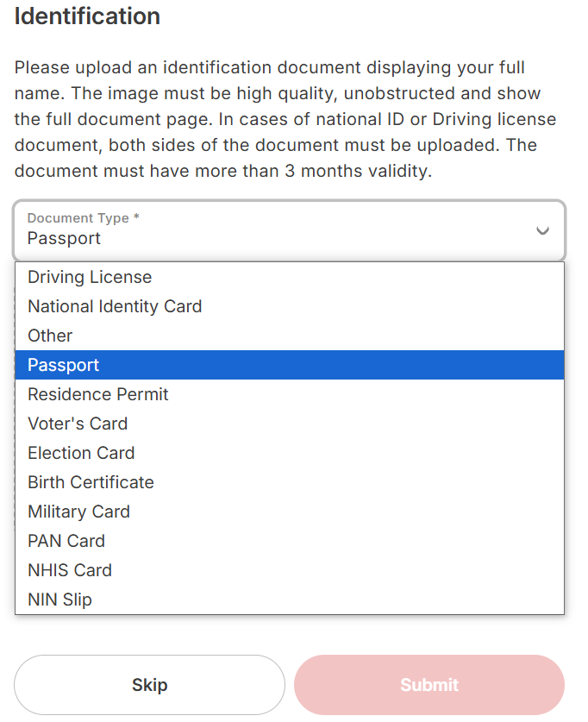Screen dimensions: 588x722
Task: Click the required asterisk beside Document Type
Action: 136,218
